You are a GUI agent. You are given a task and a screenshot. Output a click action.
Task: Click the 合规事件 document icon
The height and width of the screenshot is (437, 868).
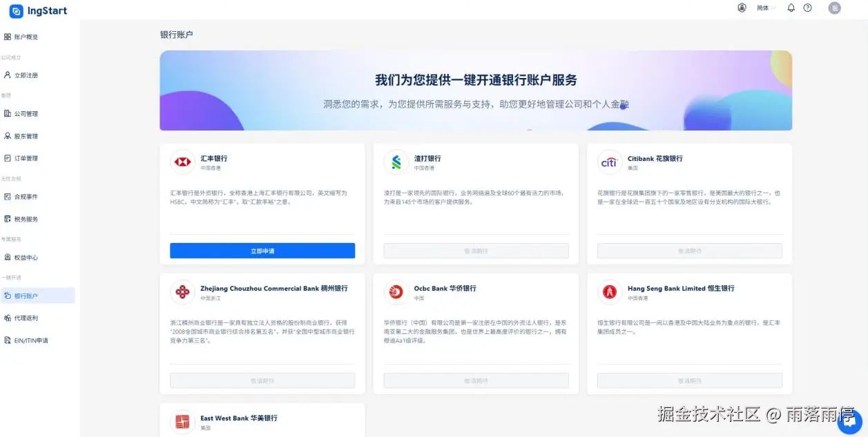point(8,197)
